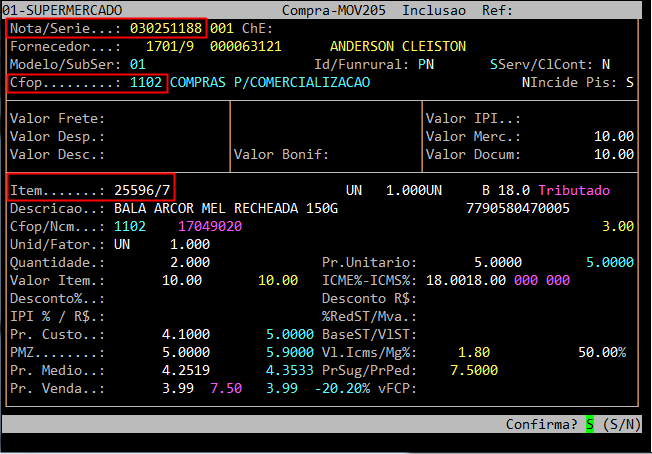Click the Pr. Custo value 4.1000
The height and width of the screenshot is (454, 652).
185,334
